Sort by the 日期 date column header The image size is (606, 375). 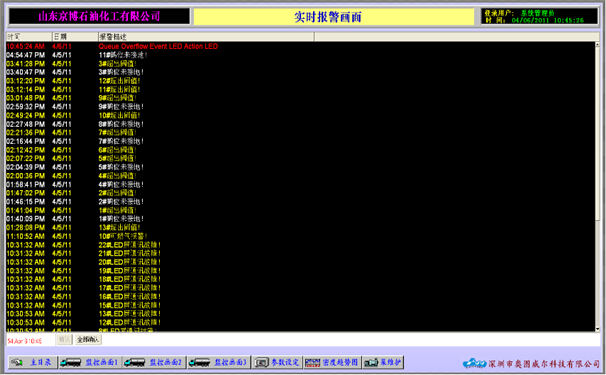tap(75, 37)
